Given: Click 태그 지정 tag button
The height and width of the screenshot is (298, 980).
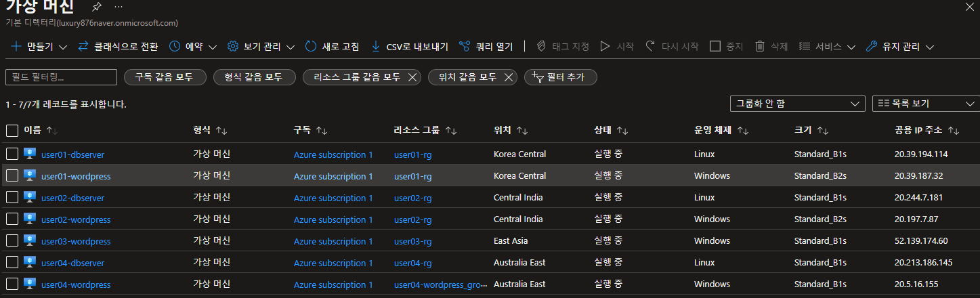Looking at the screenshot, I should click(562, 47).
